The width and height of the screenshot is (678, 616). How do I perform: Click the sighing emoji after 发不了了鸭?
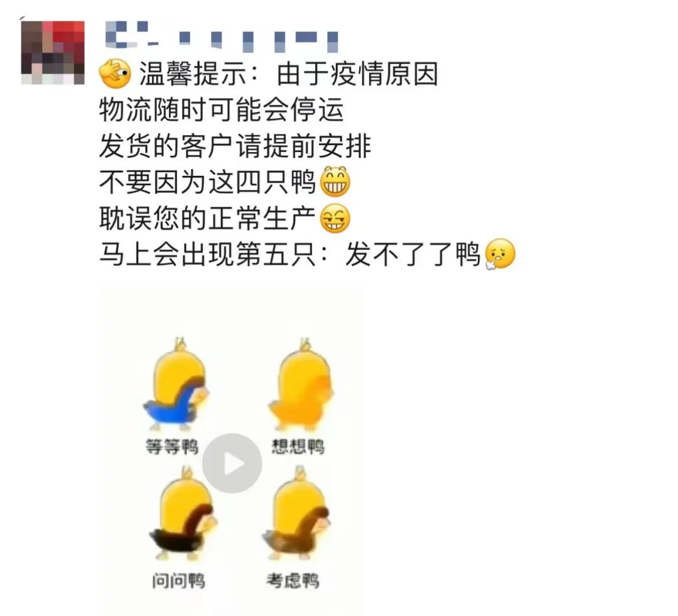500,254
